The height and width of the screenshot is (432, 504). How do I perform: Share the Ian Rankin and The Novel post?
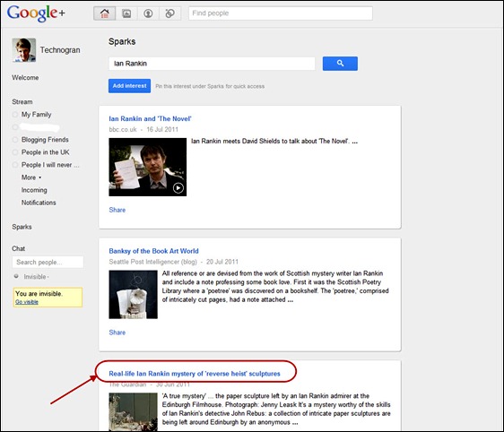[117, 210]
